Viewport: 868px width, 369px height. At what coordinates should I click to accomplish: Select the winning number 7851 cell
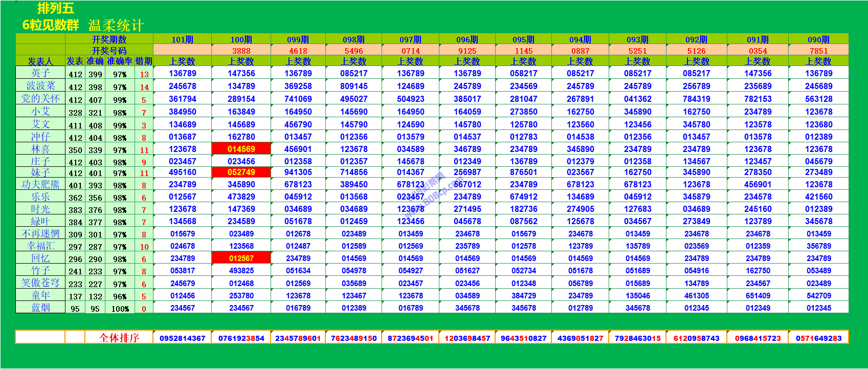pos(818,51)
